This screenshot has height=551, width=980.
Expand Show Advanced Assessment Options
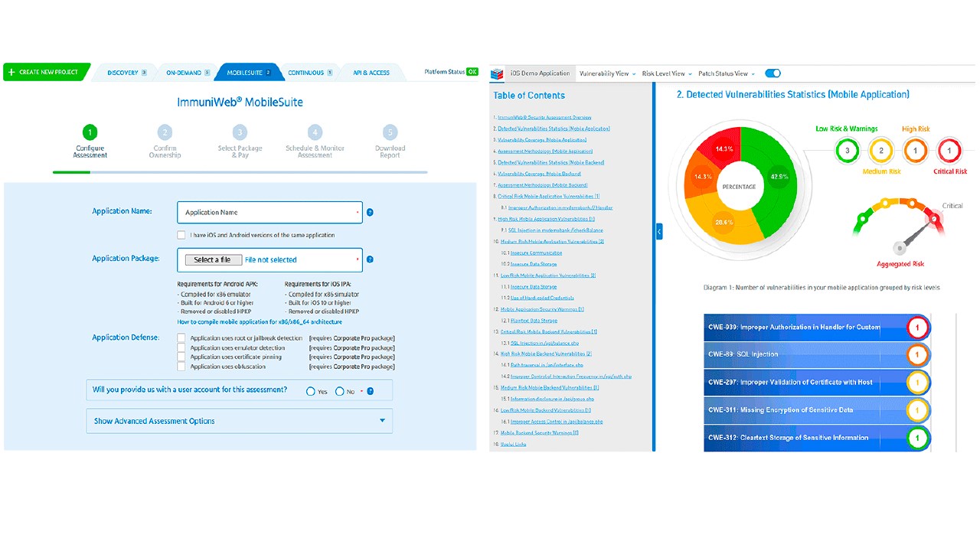click(x=239, y=421)
